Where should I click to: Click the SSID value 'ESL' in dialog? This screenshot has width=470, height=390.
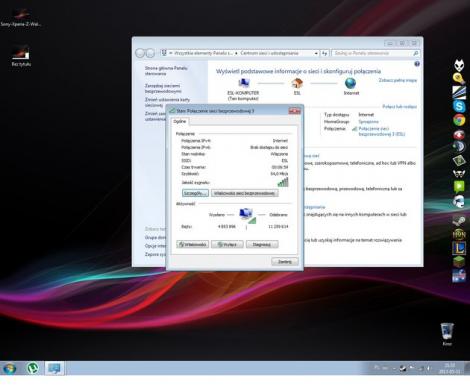[285, 161]
